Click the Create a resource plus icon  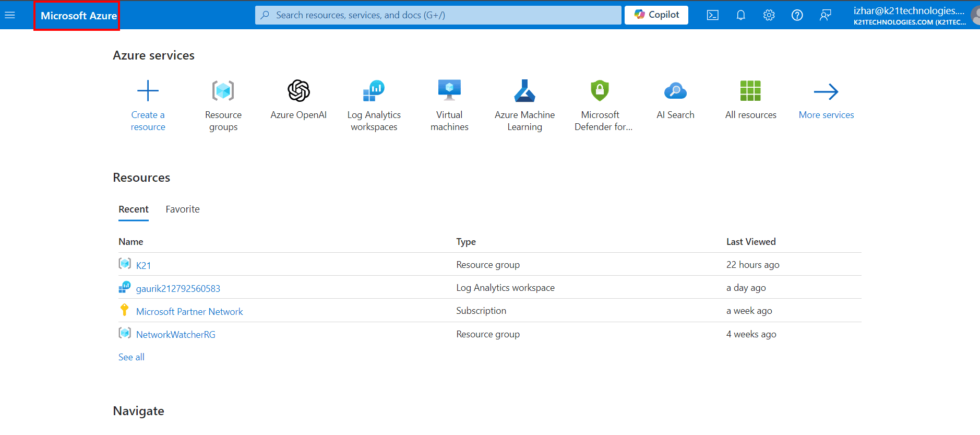point(148,91)
